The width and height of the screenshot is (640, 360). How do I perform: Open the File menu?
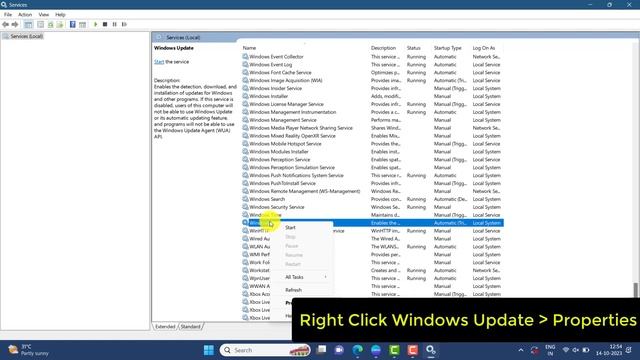8,15
